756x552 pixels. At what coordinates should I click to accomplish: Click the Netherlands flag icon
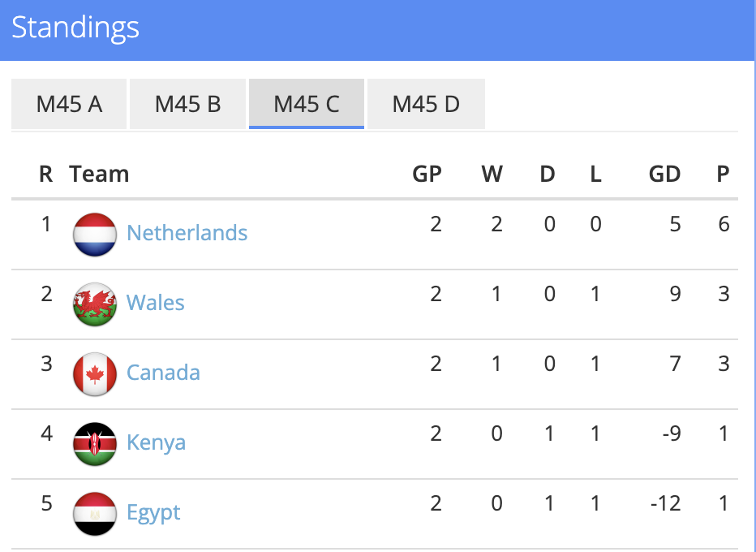(94, 235)
